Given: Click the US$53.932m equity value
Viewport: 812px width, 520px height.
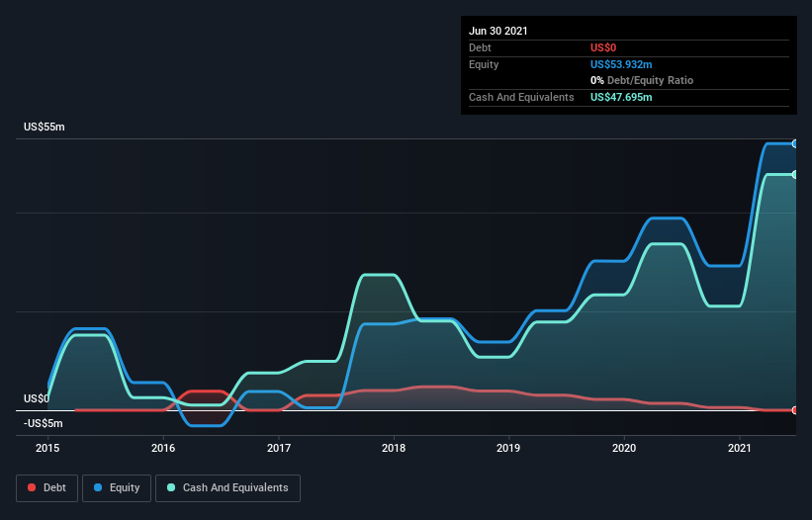Looking at the screenshot, I should [621, 64].
